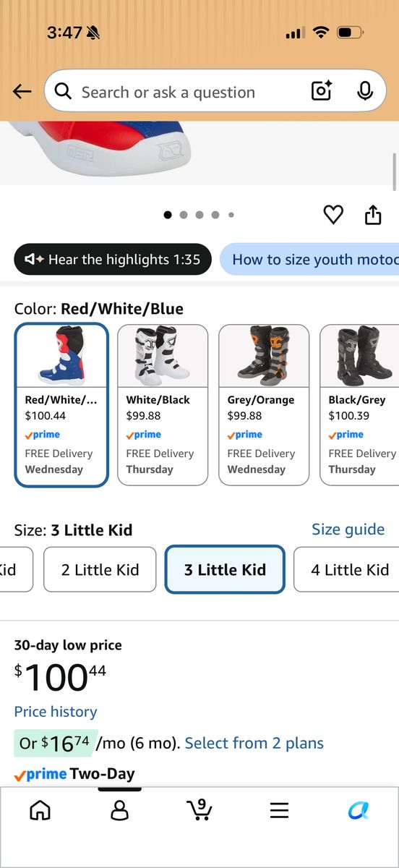
Task: Expand Select from 2 plans
Action: [254, 743]
